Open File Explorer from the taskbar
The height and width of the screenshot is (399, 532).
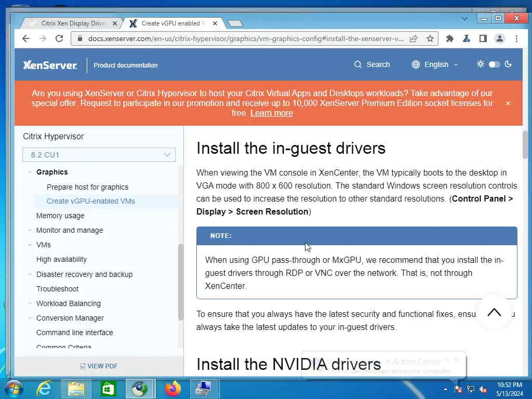coord(76,389)
